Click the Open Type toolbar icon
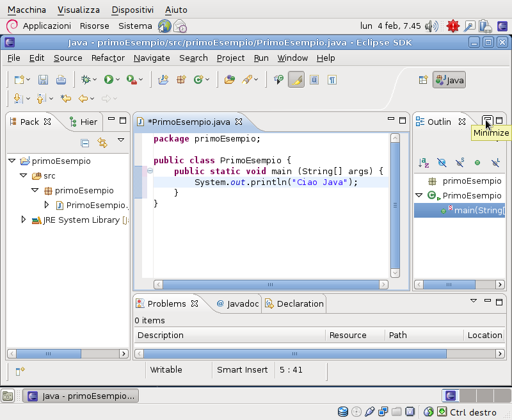 [229, 79]
